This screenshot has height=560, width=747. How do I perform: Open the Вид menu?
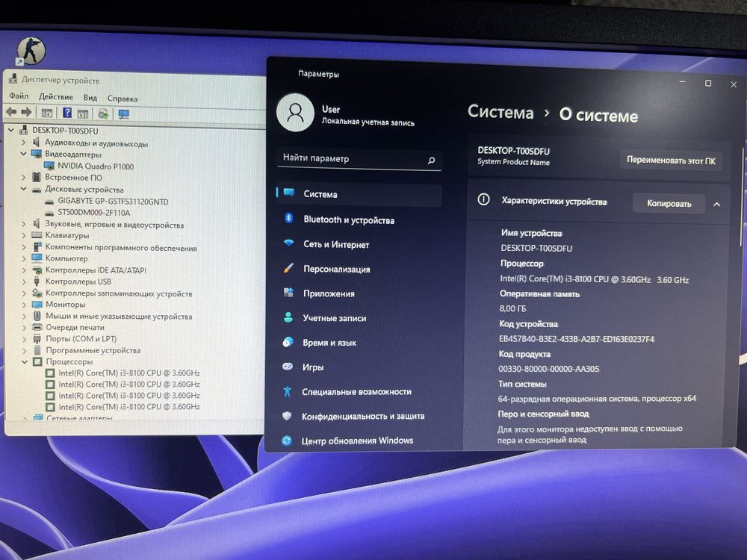click(90, 98)
